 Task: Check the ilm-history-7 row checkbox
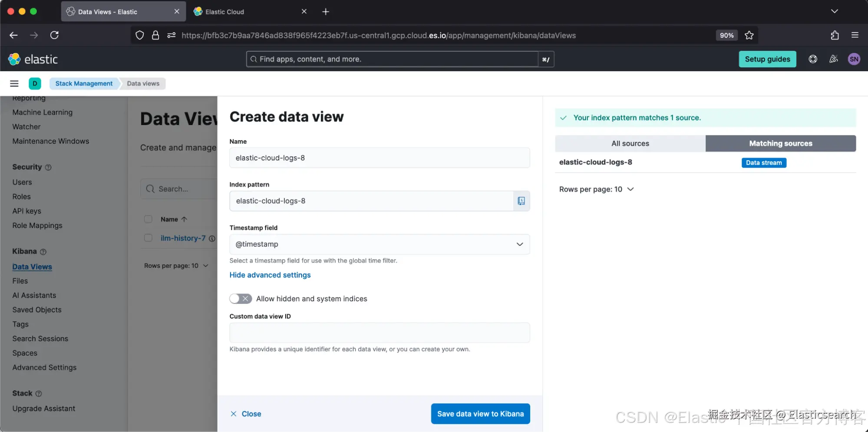click(148, 238)
